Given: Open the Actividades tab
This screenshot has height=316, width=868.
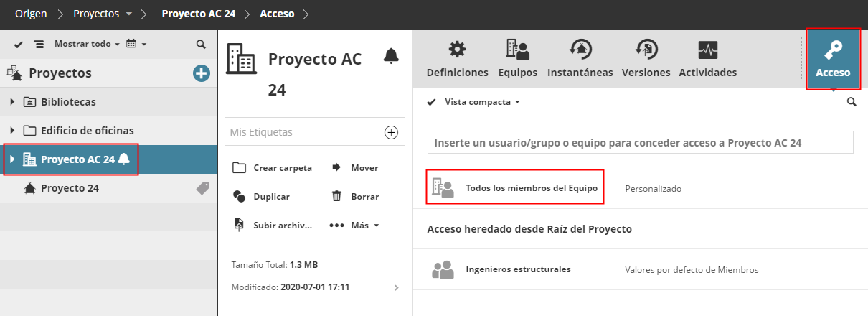Looking at the screenshot, I should pos(707,59).
